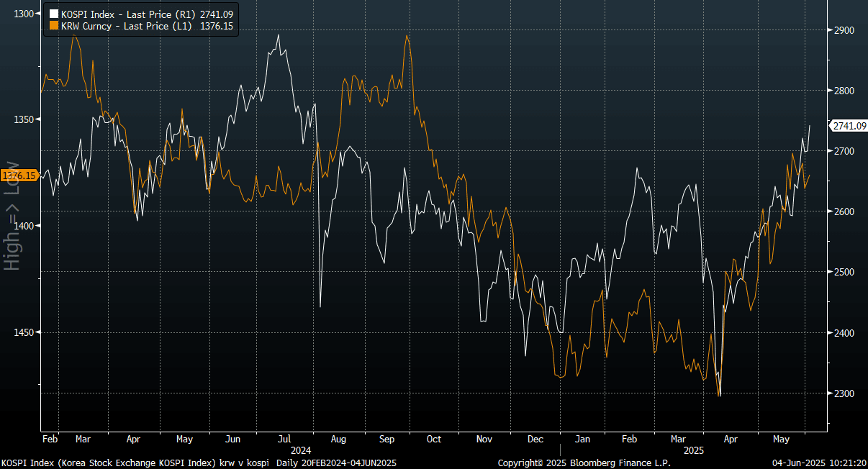Click the 2300 right axis label
868x469 pixels.
coord(844,393)
